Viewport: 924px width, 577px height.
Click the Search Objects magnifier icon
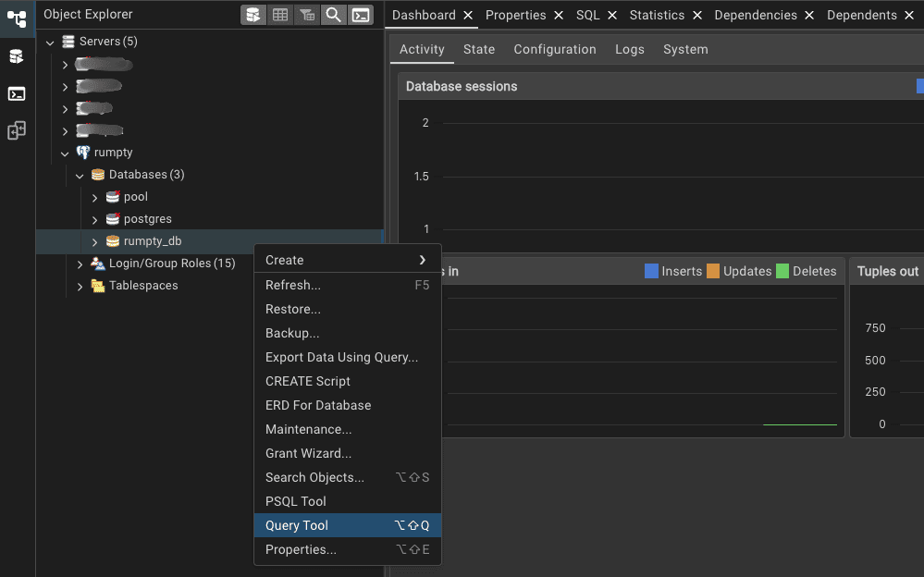tap(334, 16)
